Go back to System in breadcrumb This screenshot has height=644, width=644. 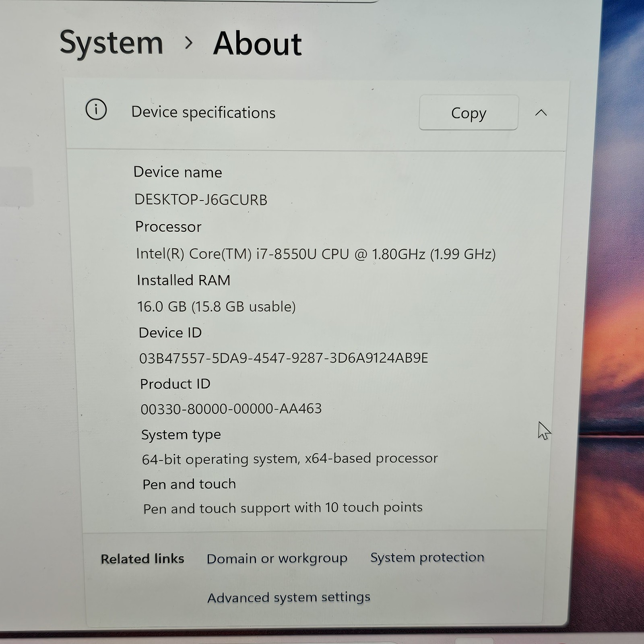coord(111,43)
